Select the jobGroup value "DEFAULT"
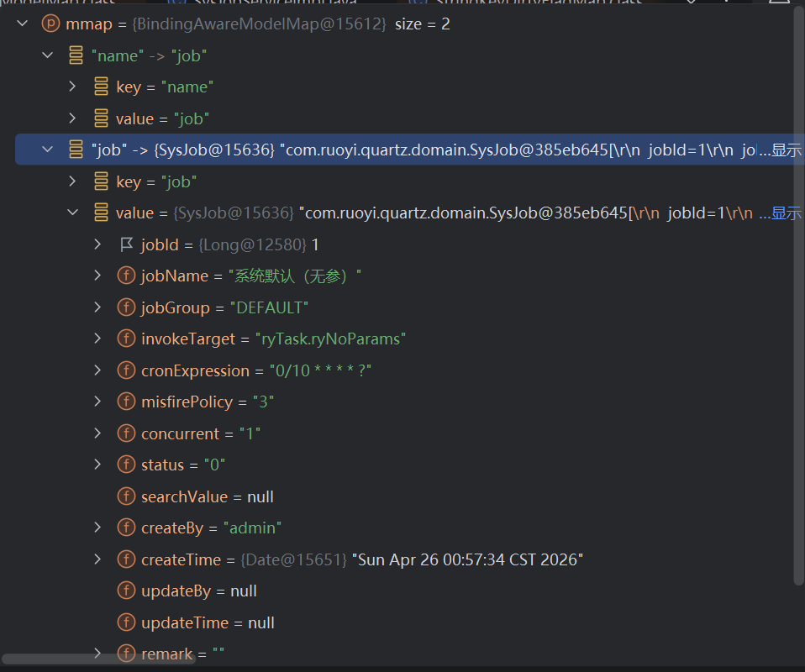The image size is (805, 672). (269, 307)
